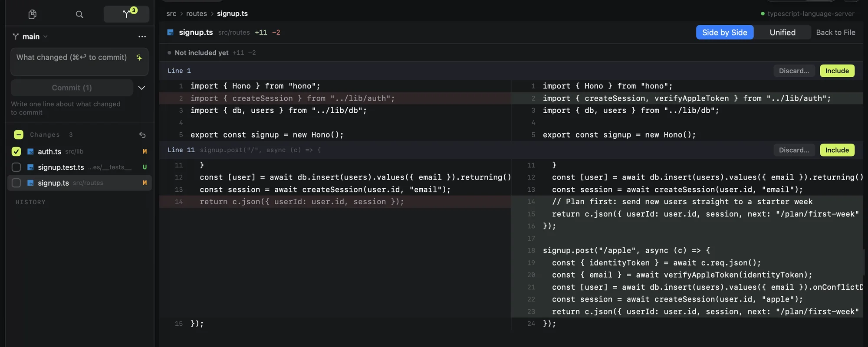
Task: Expand the commit options chevron
Action: click(141, 88)
